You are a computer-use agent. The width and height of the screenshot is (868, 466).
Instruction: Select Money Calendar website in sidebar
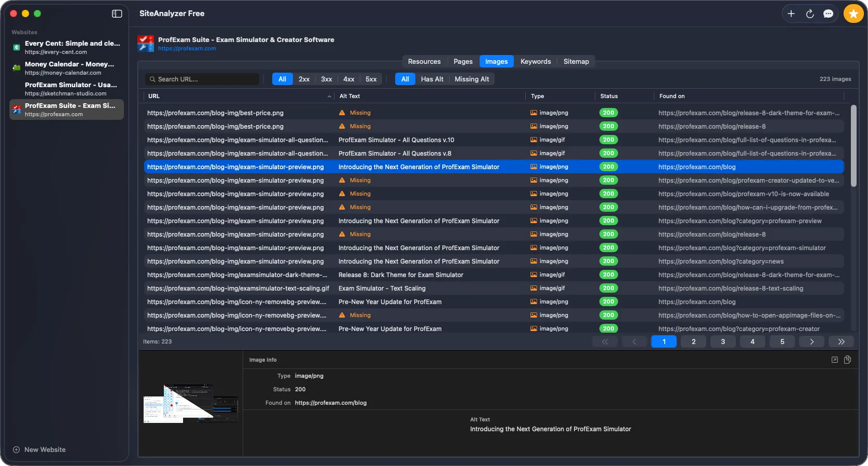point(66,68)
